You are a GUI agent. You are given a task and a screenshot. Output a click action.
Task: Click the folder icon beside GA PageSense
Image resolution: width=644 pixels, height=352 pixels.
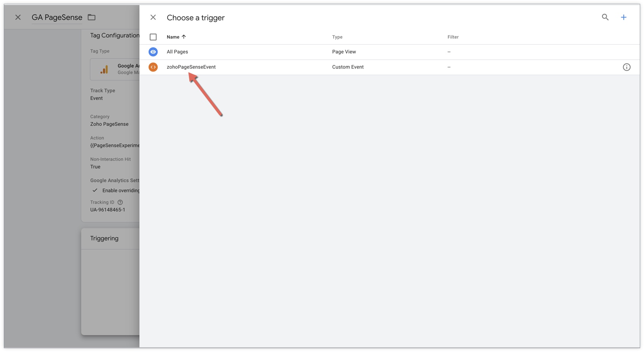92,17
